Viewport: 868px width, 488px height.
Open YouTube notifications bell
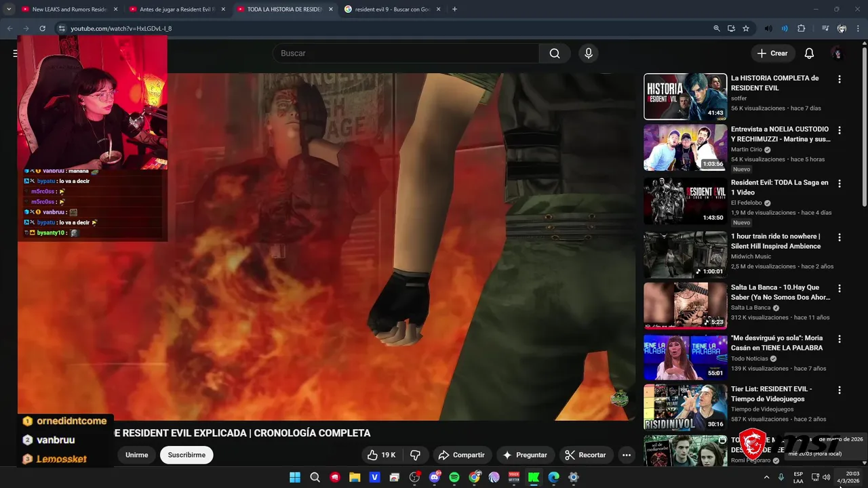pyautogui.click(x=809, y=54)
